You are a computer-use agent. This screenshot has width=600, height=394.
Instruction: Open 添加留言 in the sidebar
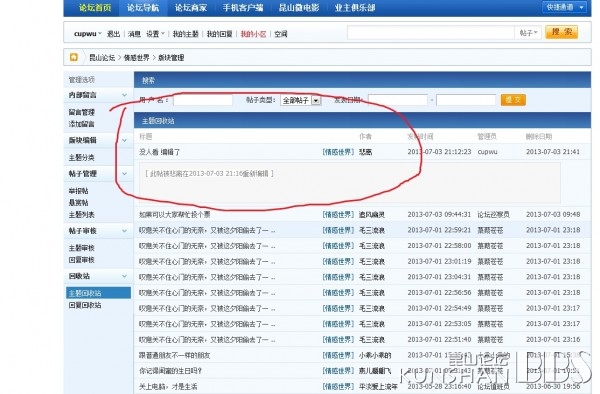pos(82,124)
